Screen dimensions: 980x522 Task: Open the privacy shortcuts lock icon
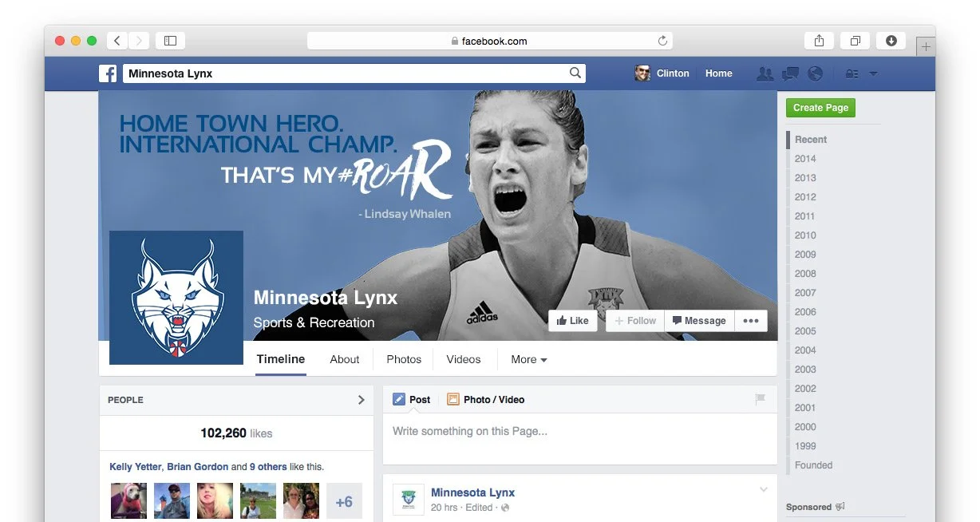852,73
